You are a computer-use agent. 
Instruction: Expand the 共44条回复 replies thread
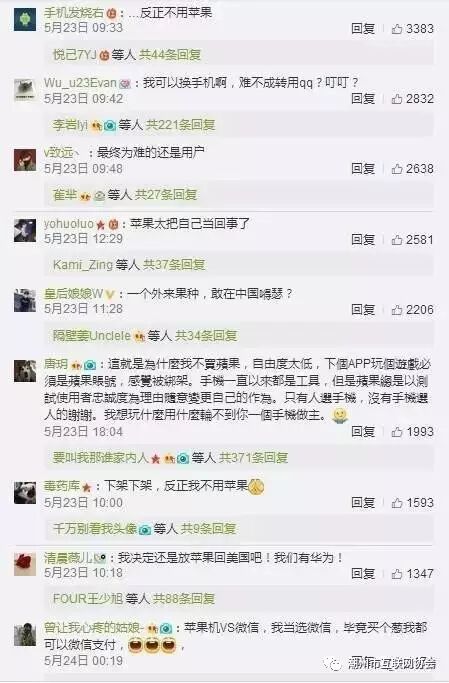(x=170, y=55)
